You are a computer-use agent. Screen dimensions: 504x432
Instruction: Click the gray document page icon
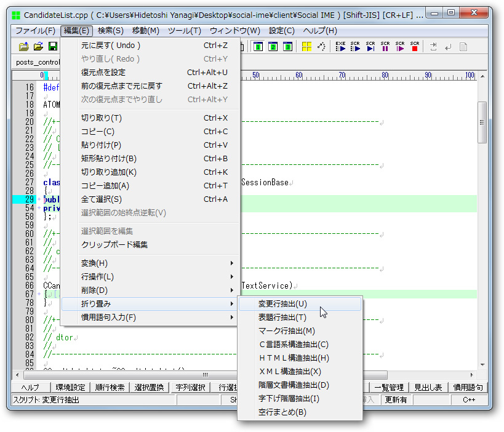[x=463, y=47]
